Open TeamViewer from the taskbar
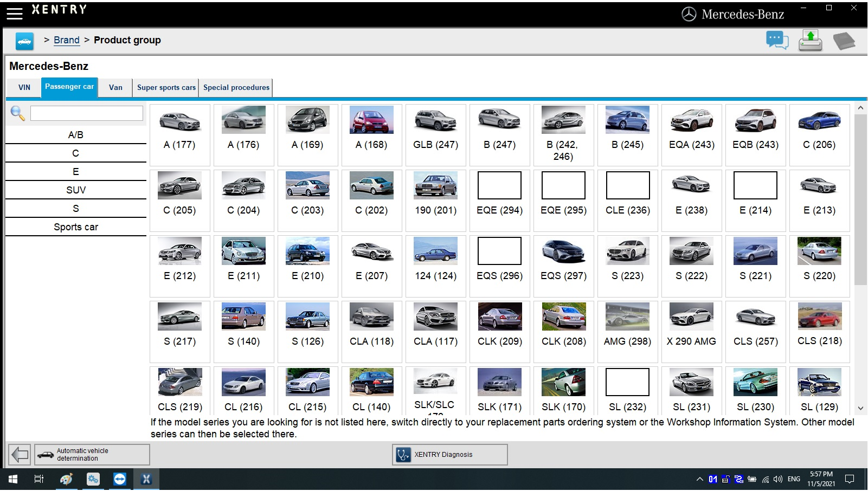 pyautogui.click(x=119, y=479)
